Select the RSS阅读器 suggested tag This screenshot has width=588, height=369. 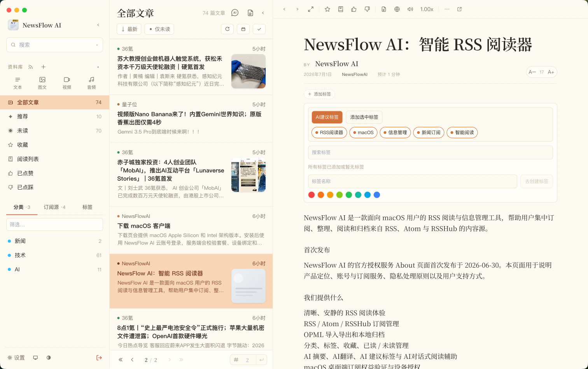coord(329,133)
